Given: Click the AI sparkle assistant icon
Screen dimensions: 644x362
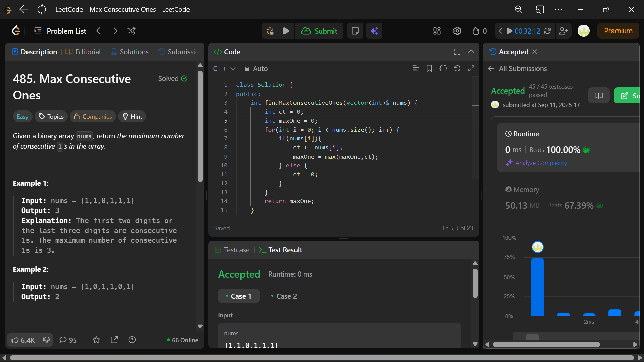Looking at the screenshot, I should pos(374,31).
